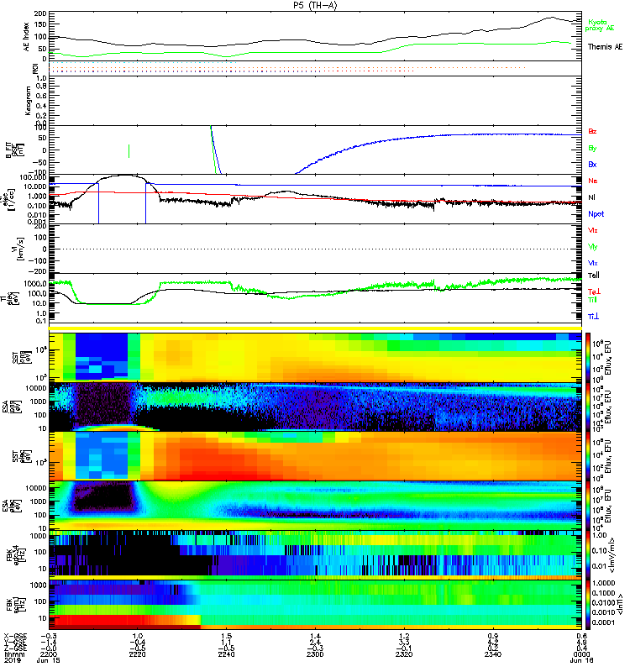This screenshot has height=672, width=630.
Task: Click the Eflux, EFU label beside SST ions
Action: tap(608, 358)
